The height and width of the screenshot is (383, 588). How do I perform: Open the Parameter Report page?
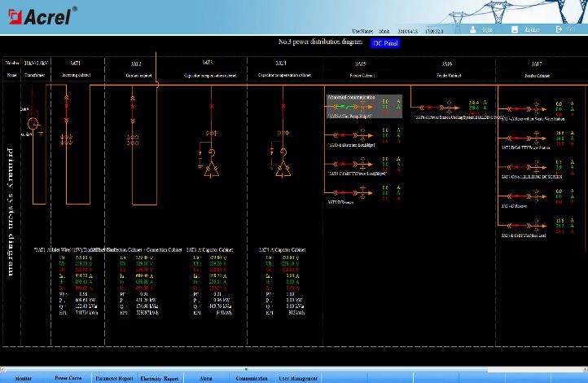114,378
